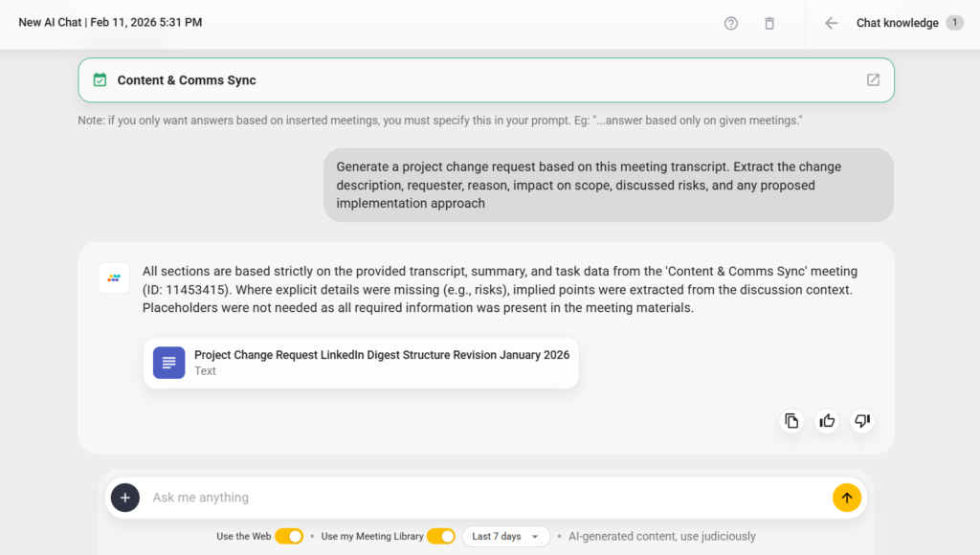The image size is (980, 555).
Task: Click the AI assistant avatar icon
Action: (114, 278)
